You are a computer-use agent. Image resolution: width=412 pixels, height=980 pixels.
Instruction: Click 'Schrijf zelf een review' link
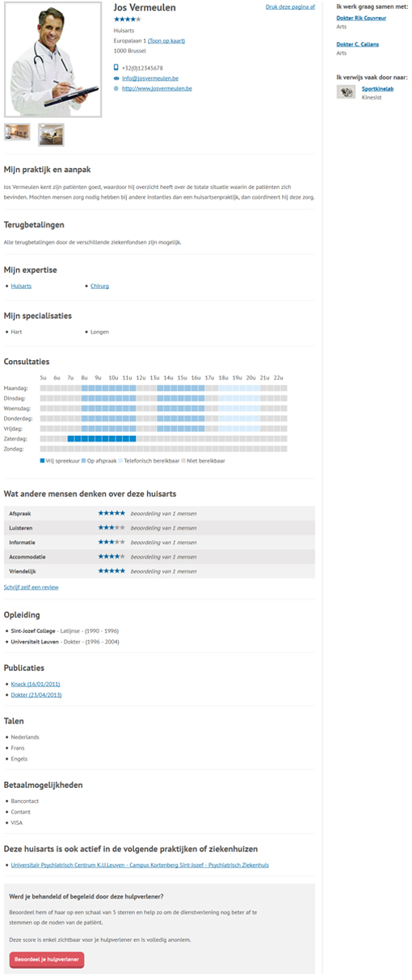point(32,588)
